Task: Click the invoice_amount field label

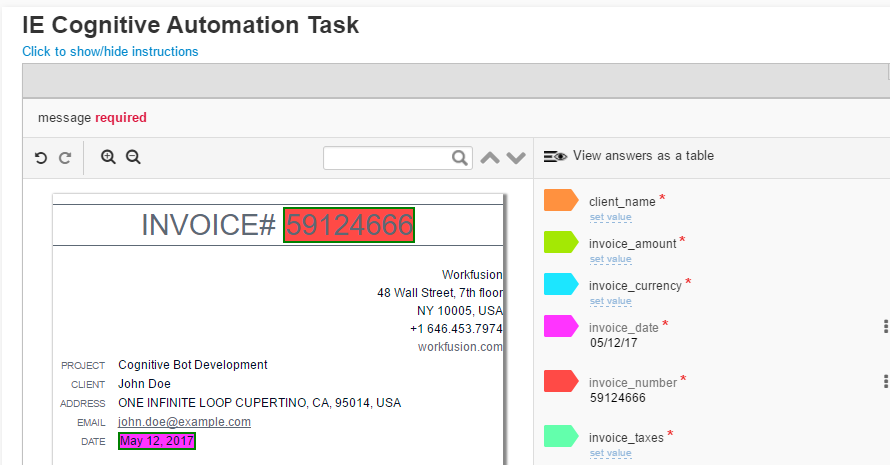Action: (x=632, y=244)
